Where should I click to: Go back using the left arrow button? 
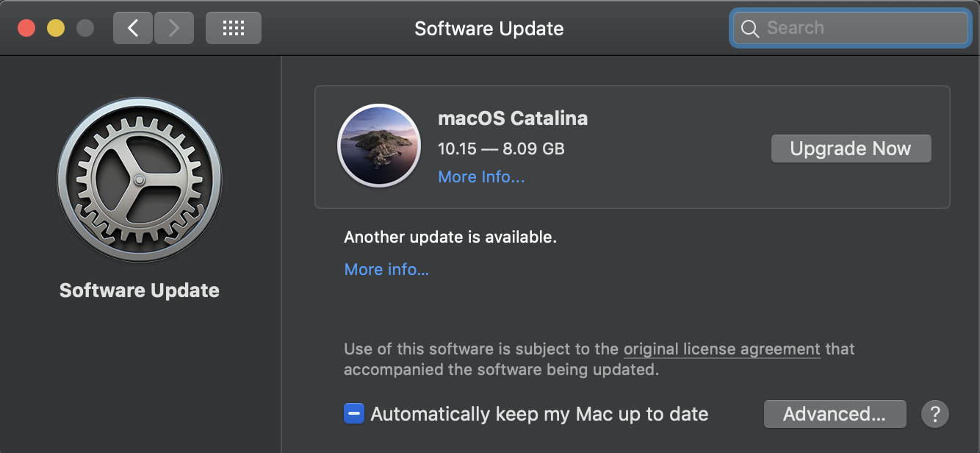(x=133, y=29)
